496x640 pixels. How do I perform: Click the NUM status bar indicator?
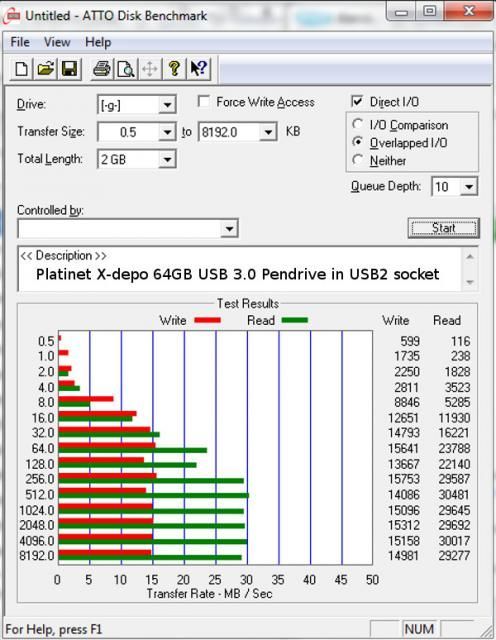coord(419,629)
